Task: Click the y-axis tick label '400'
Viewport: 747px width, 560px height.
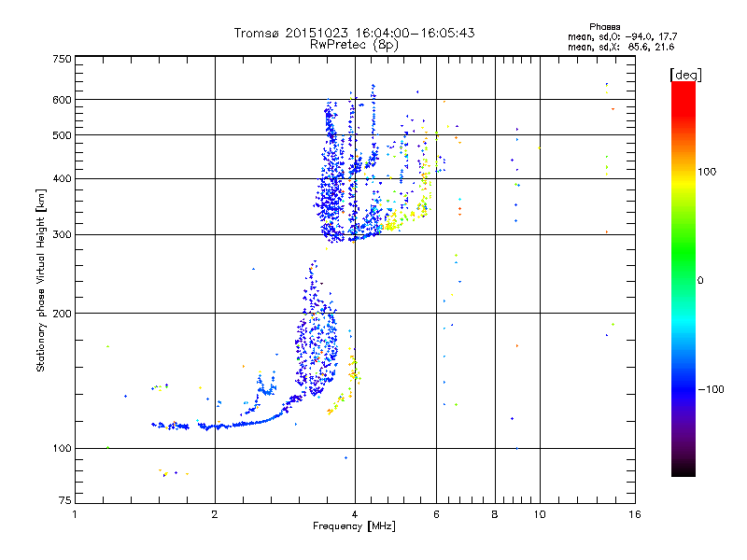Action: tap(62, 178)
